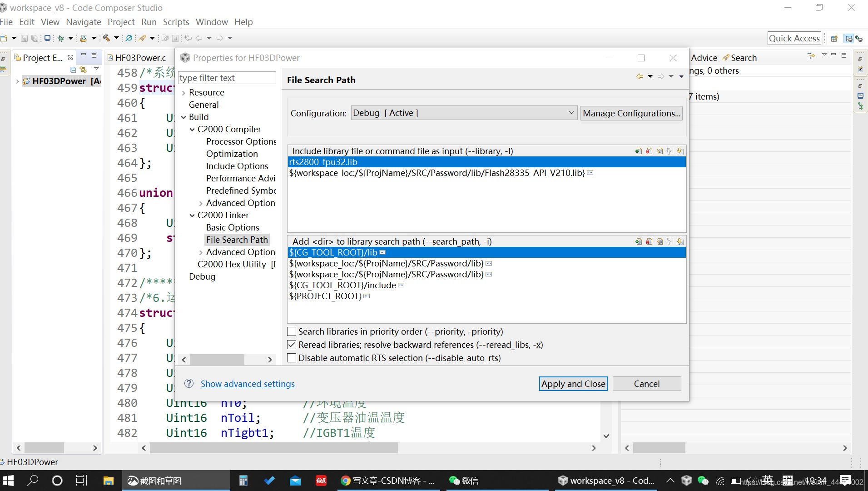Open the Project menu
The height and width of the screenshot is (491, 868).
(x=121, y=22)
